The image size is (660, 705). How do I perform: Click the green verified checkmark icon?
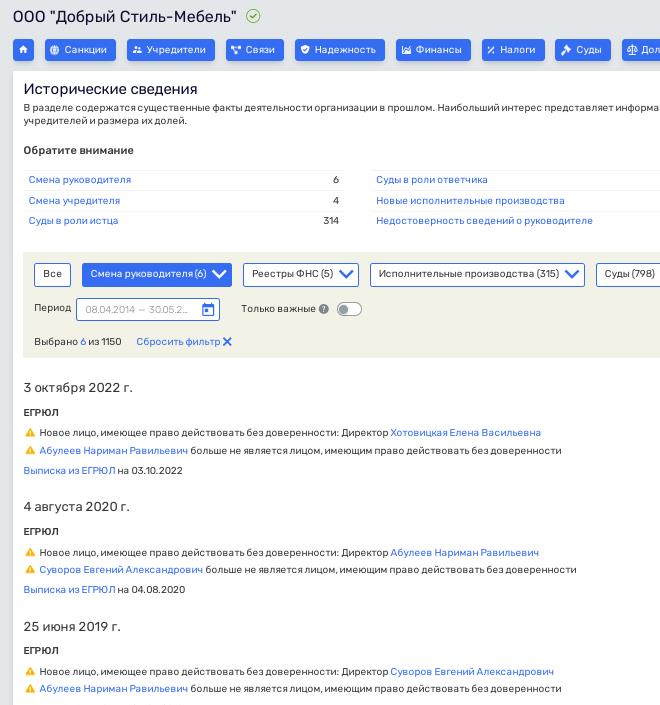coord(253,17)
